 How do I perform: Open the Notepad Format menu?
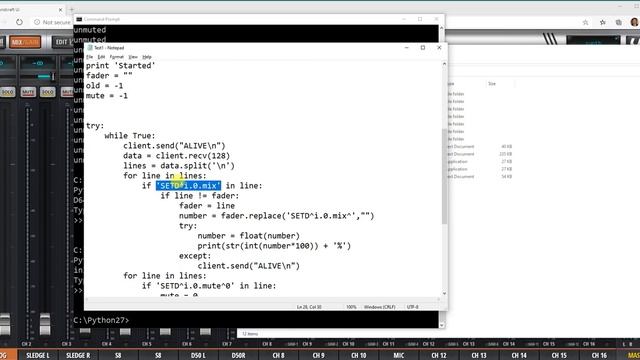coord(117,57)
